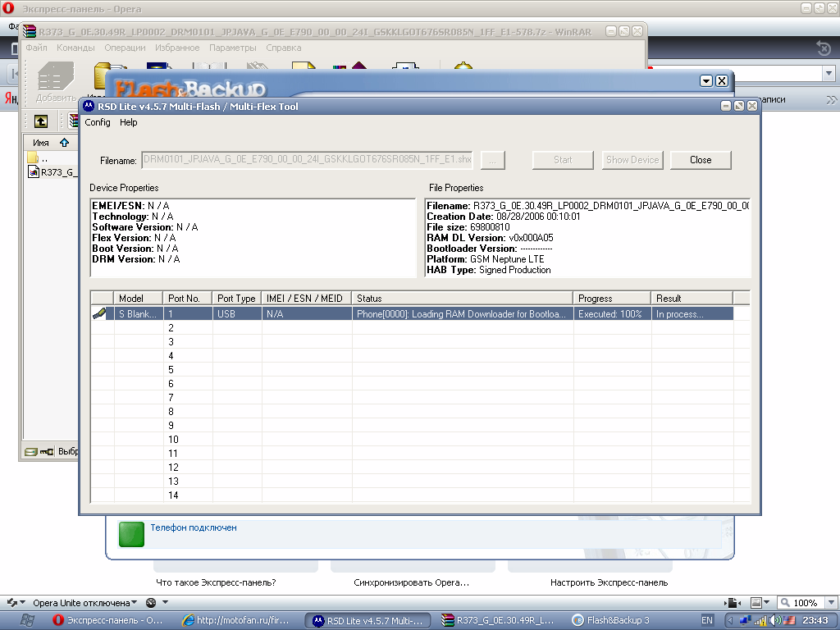Click the Model column header
Image resolution: width=840 pixels, height=630 pixels.
tap(138, 299)
